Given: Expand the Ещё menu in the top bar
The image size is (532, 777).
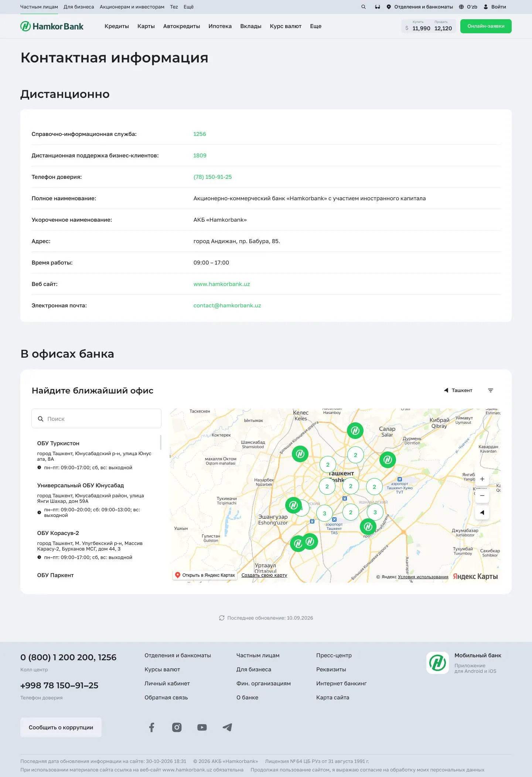Looking at the screenshot, I should pos(188,7).
